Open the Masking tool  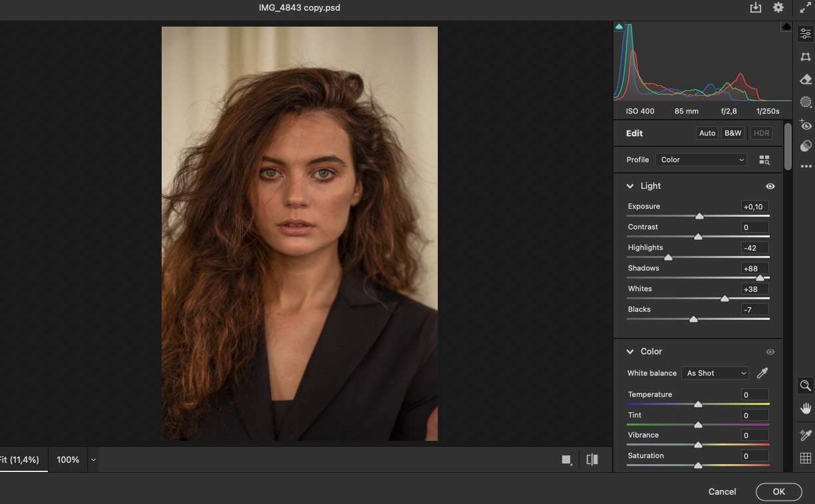pyautogui.click(x=805, y=101)
